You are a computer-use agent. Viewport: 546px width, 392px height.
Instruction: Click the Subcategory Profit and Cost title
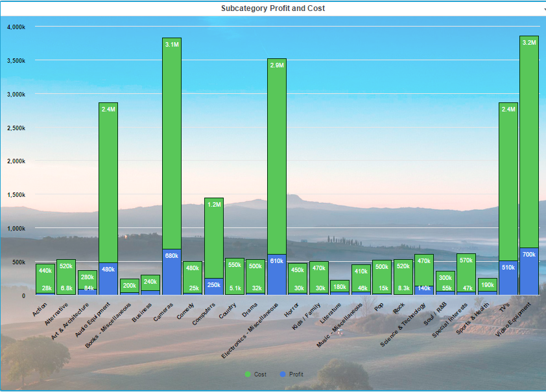(273, 8)
